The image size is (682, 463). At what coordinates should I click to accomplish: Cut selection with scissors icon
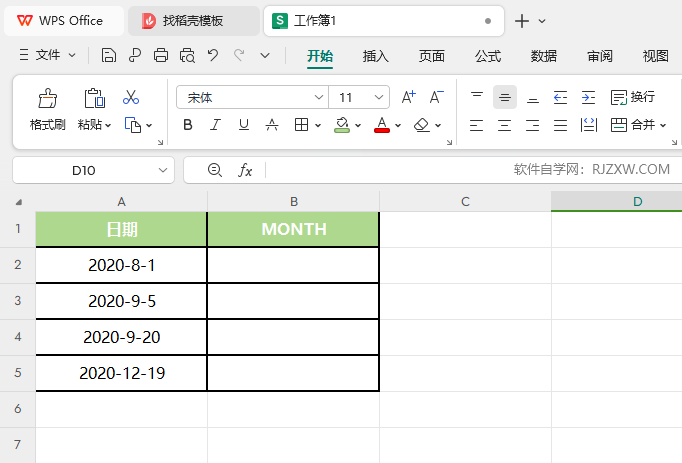click(x=131, y=97)
